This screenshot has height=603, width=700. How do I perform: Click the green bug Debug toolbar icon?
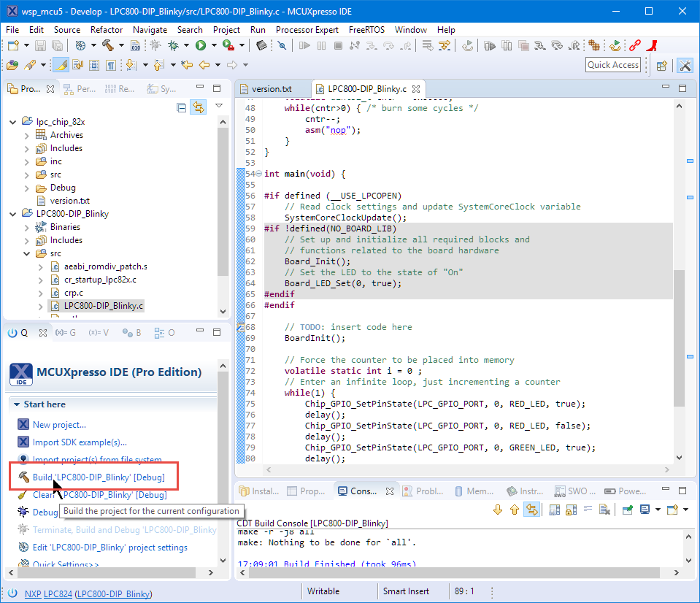[x=173, y=45]
